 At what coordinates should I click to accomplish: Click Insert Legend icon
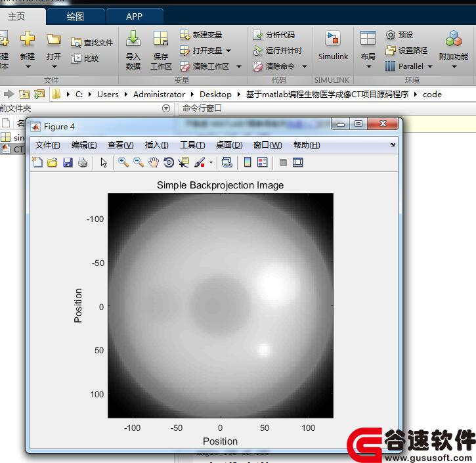262,162
